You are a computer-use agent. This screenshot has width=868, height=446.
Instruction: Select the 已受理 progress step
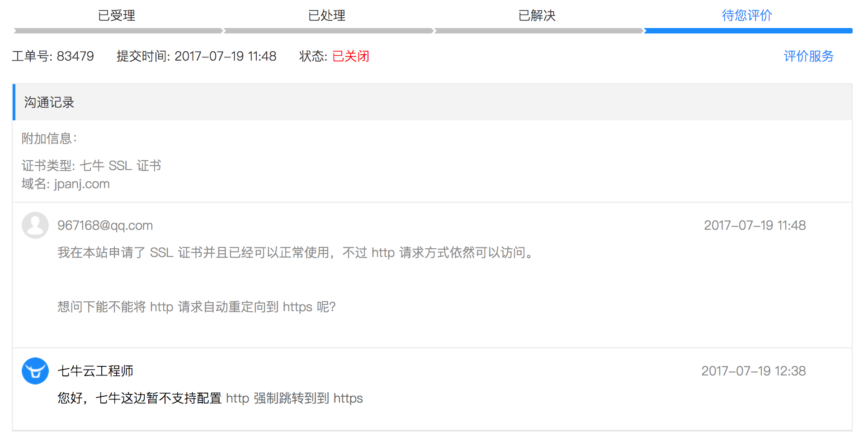point(117,15)
